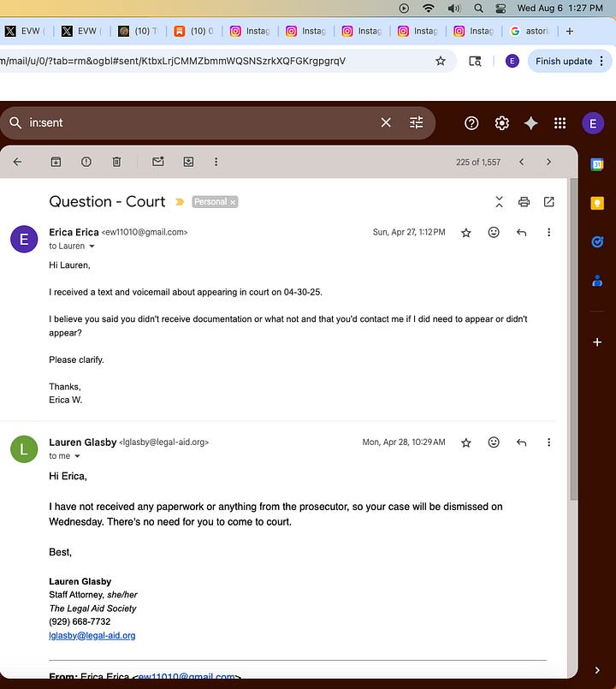This screenshot has height=689, width=616.
Task: Get add-ons with the plus icon
Action: [x=597, y=342]
